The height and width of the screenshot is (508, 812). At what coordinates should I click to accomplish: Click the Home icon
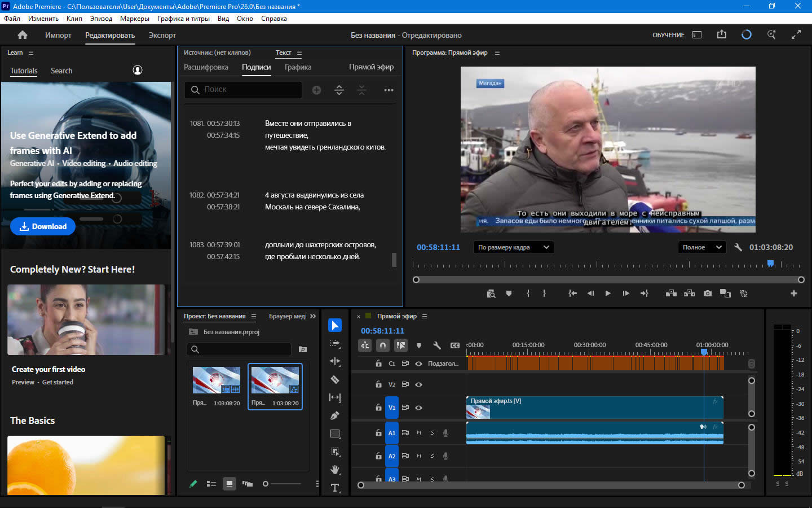23,35
